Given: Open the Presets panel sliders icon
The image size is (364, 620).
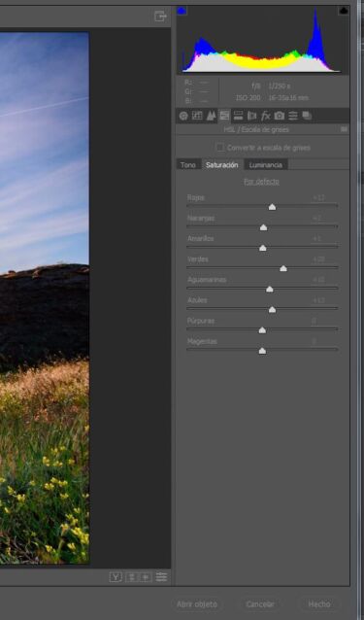Looking at the screenshot, I should [x=293, y=116].
